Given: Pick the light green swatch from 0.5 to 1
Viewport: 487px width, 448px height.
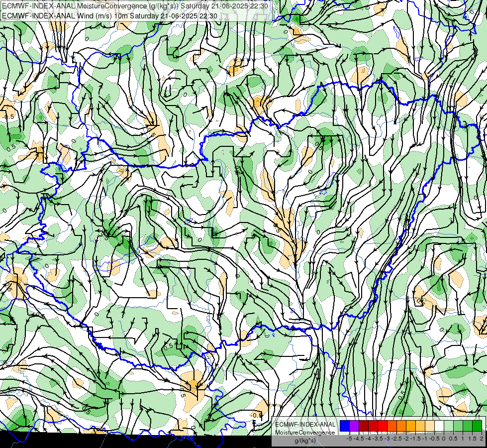Looking at the screenshot, I should [458, 426].
